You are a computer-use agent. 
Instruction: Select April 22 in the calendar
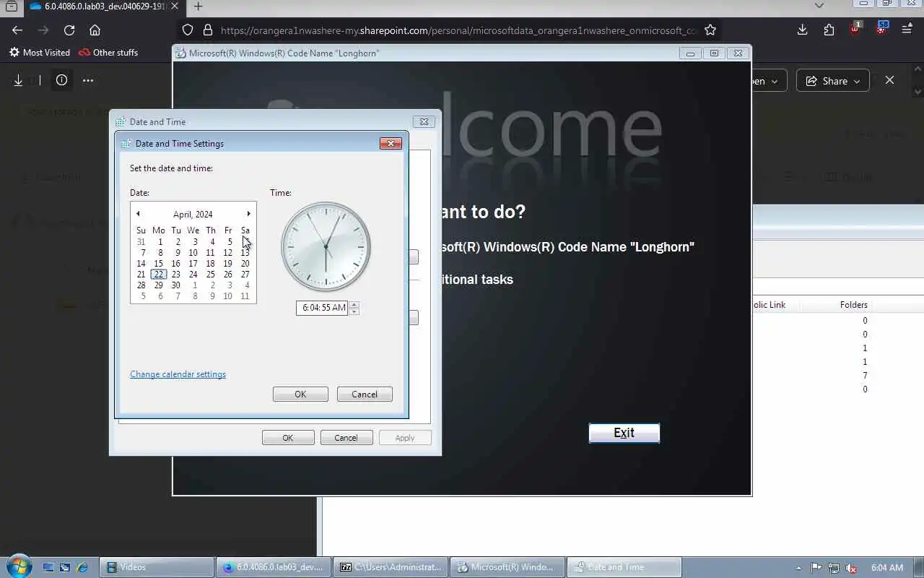(158, 275)
